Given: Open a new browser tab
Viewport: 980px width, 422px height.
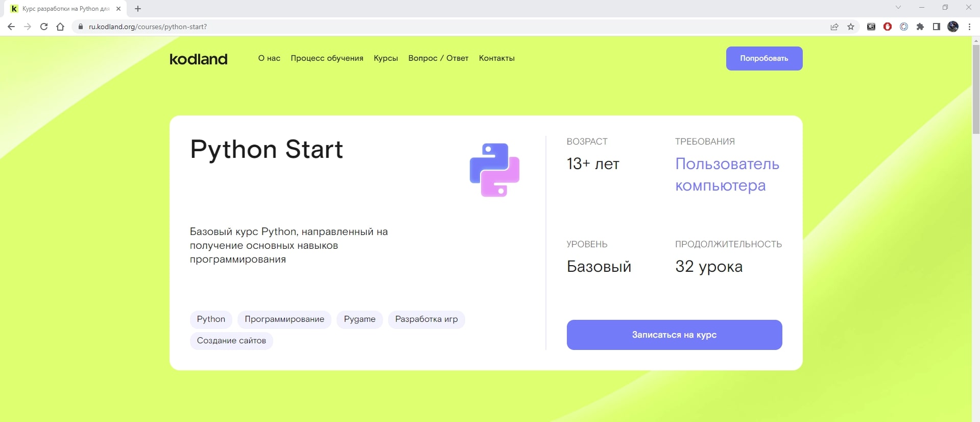Looking at the screenshot, I should tap(138, 9).
